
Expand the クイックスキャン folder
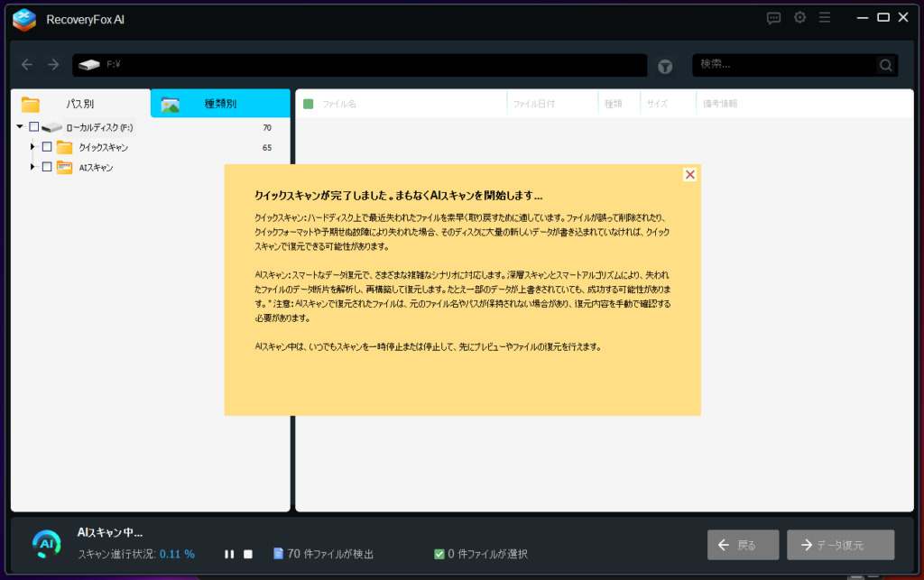click(32, 147)
